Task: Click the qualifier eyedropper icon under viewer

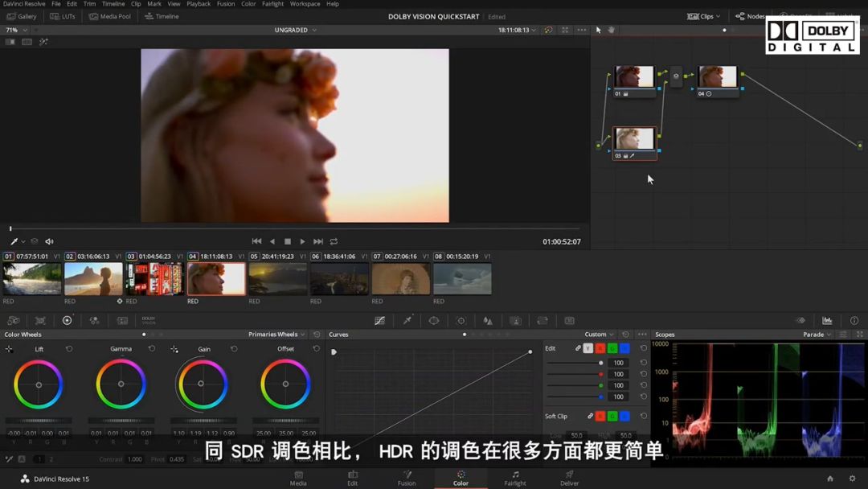Action: (x=14, y=241)
